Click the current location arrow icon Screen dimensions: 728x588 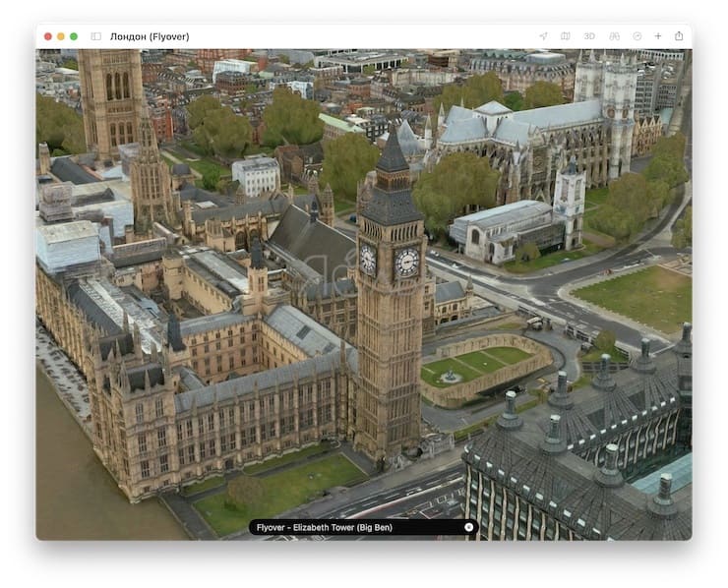(x=543, y=36)
